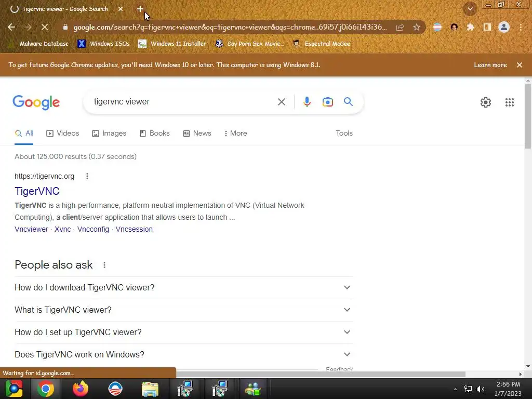The width and height of the screenshot is (532, 399).
Task: Open People also ask options menu
Action: coord(104,265)
